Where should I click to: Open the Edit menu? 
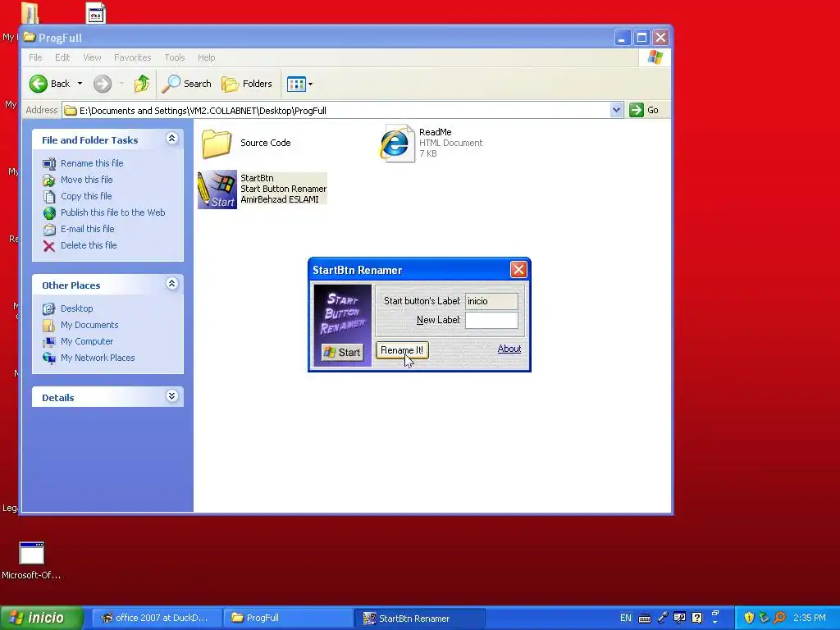[x=62, y=57]
